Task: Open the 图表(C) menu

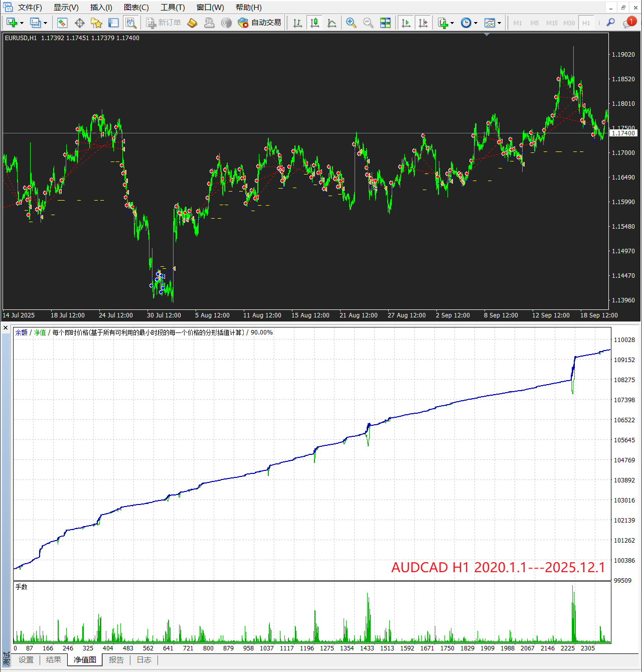Action: point(136,8)
